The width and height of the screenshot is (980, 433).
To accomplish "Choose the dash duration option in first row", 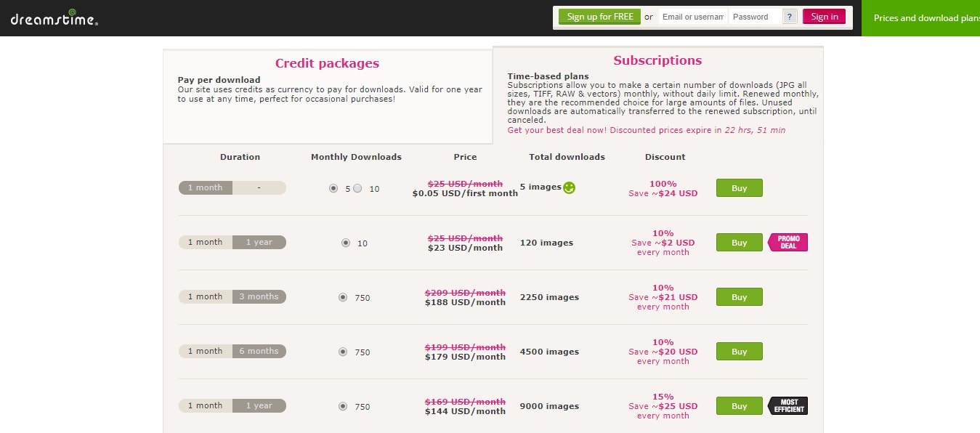I will click(259, 187).
